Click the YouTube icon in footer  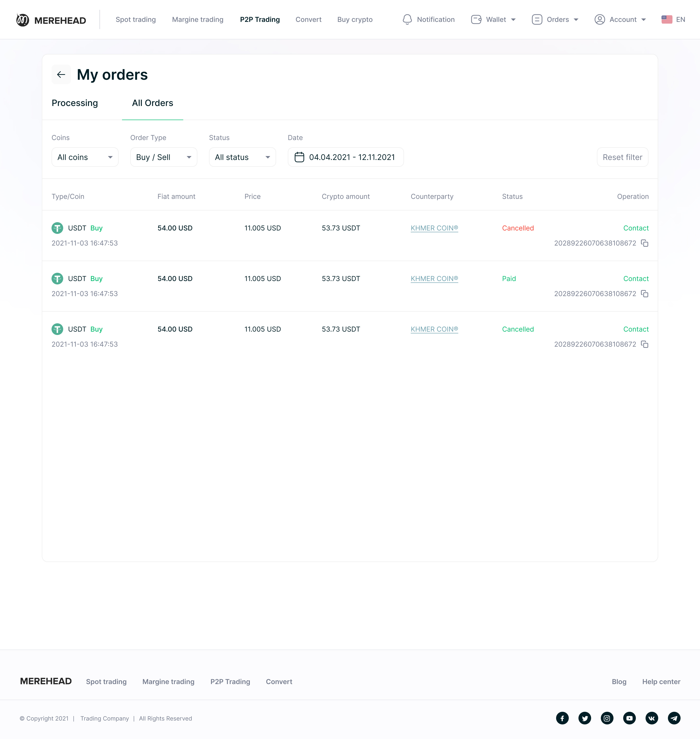[629, 718]
